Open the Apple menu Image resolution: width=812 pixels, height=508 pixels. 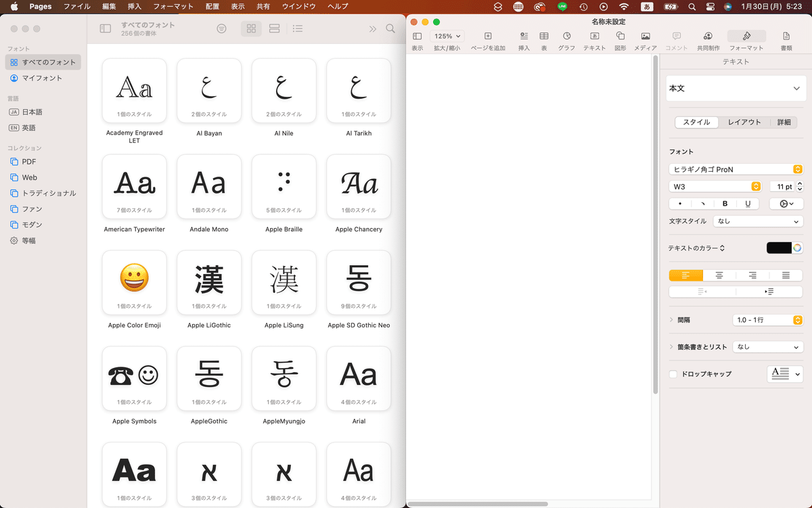(x=14, y=7)
